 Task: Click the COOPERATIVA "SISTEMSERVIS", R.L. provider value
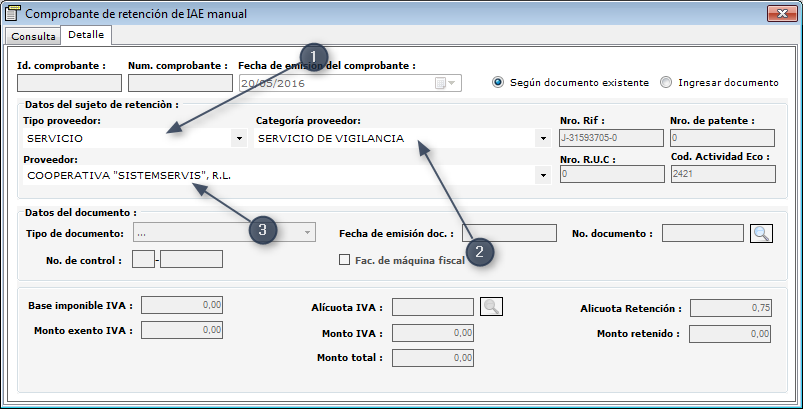click(x=129, y=176)
